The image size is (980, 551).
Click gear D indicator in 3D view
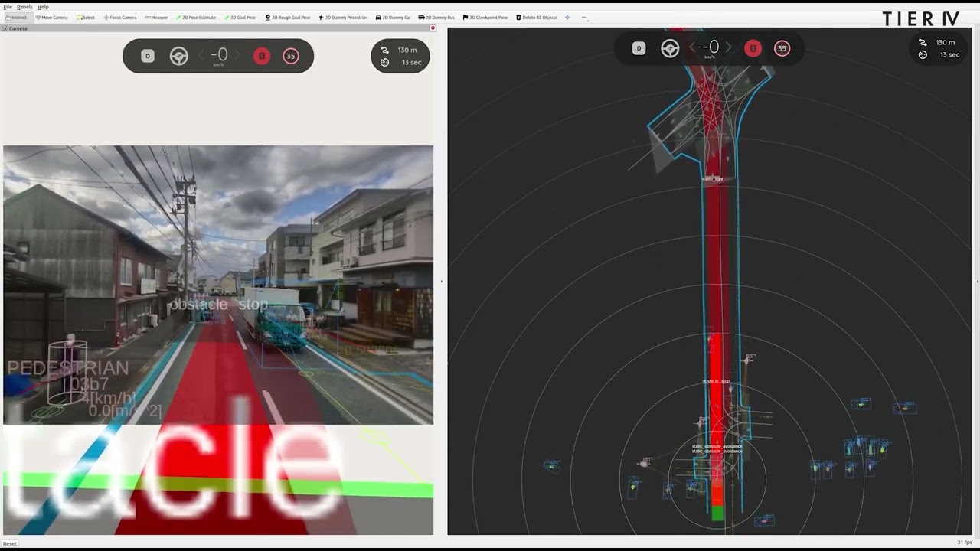pos(639,48)
